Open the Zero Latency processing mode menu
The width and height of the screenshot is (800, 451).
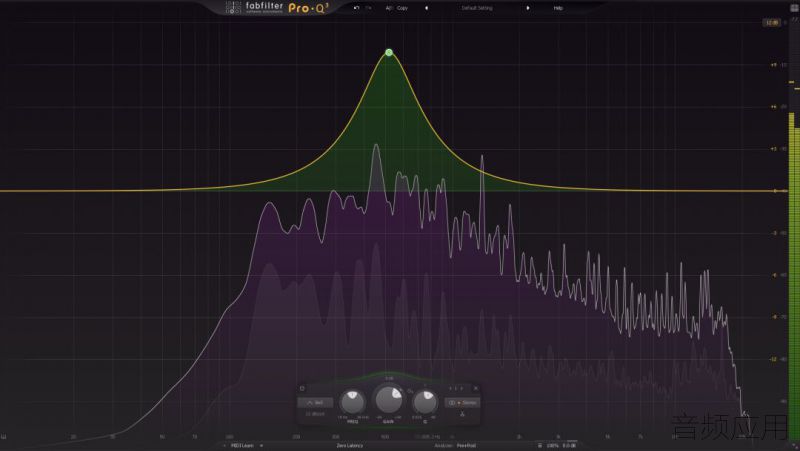(x=350, y=445)
